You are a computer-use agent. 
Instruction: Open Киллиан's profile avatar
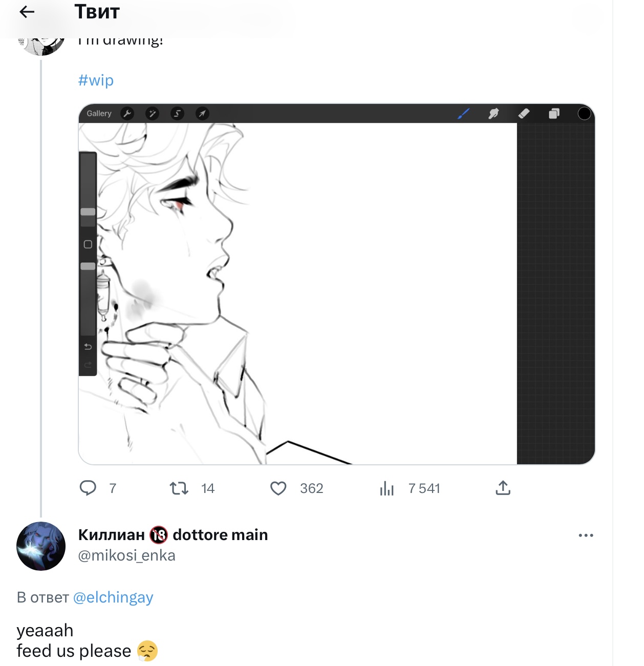tap(41, 546)
